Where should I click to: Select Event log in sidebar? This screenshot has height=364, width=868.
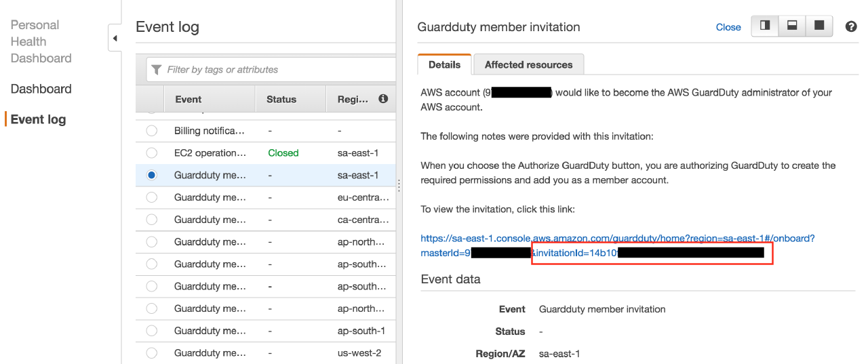coord(38,119)
